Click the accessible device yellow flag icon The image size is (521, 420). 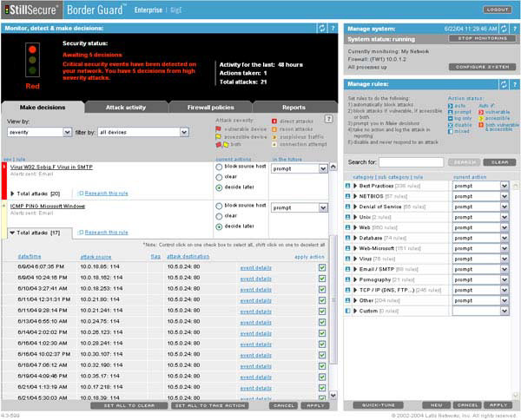click(218, 136)
